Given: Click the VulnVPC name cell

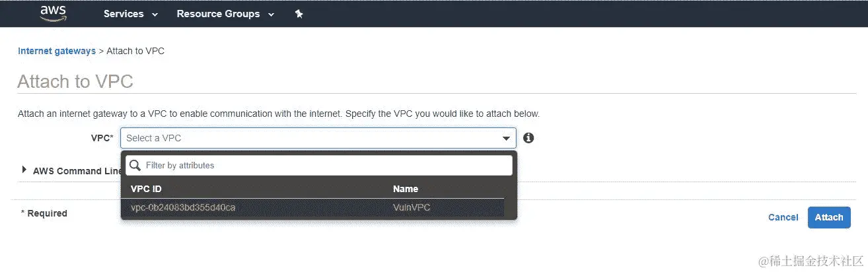Looking at the screenshot, I should [x=412, y=207].
